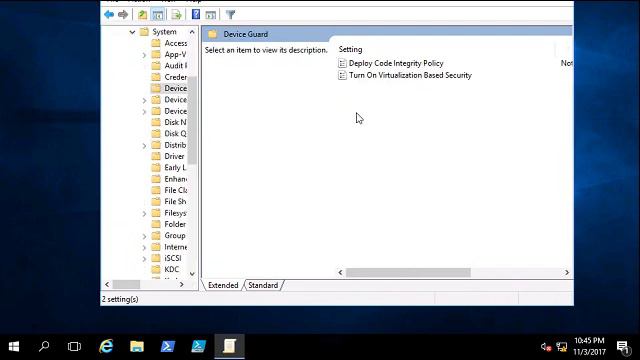
Task: Collapse the System tree node
Action: [132, 32]
